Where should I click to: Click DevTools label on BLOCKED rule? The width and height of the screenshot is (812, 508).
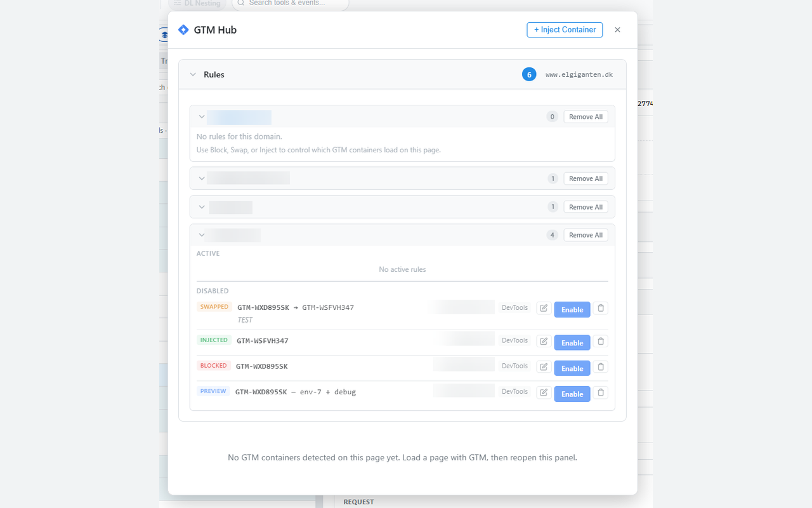pyautogui.click(x=514, y=366)
